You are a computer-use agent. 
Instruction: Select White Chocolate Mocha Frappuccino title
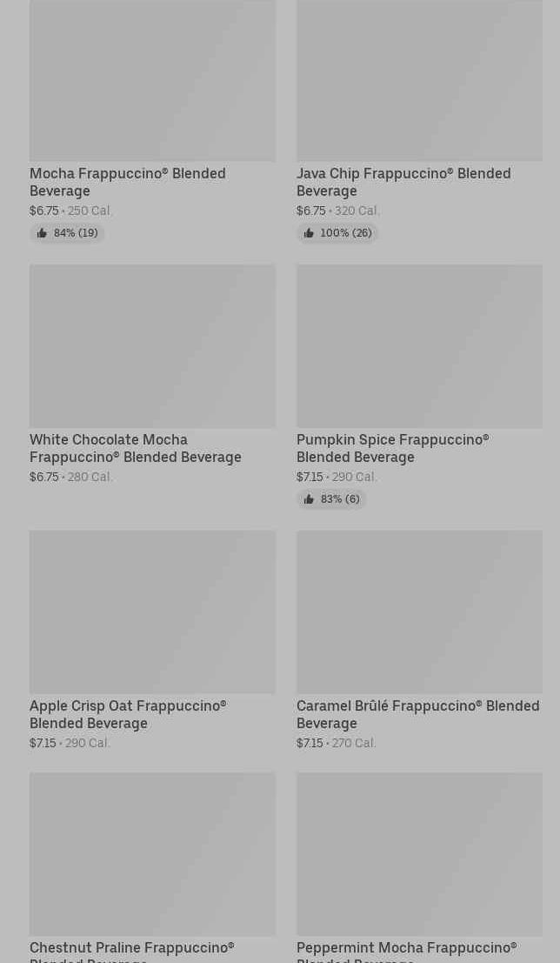coord(135,448)
